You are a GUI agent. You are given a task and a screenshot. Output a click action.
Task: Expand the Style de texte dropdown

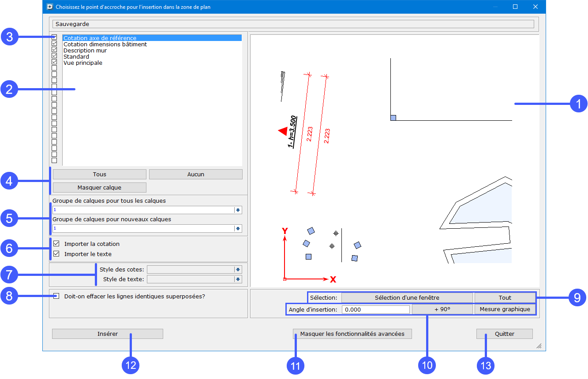(x=238, y=279)
